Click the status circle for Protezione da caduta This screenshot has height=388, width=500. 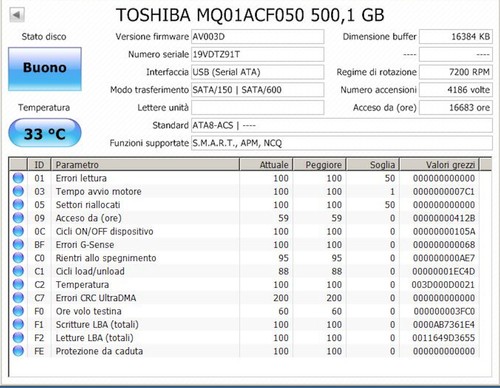pyautogui.click(x=18, y=351)
